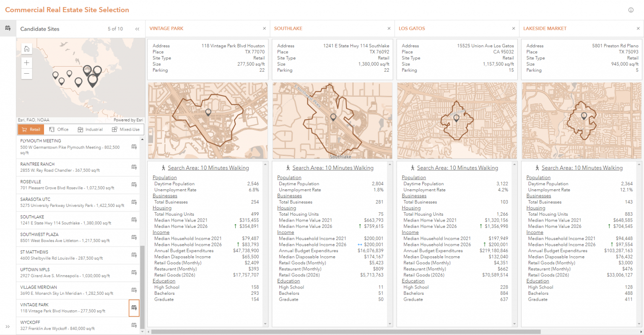The height and width of the screenshot is (335, 644).
Task: Click the map marker icon beside the Southlake entry
Action: 134,219
